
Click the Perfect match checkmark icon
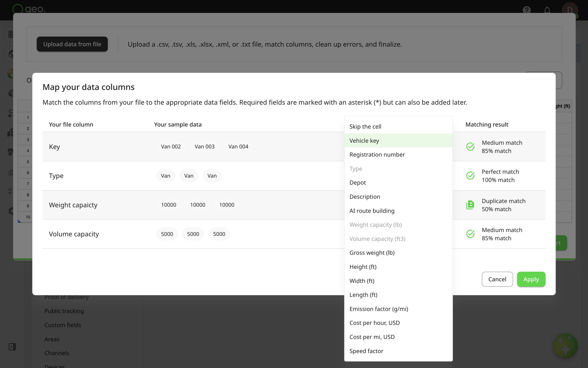(470, 176)
